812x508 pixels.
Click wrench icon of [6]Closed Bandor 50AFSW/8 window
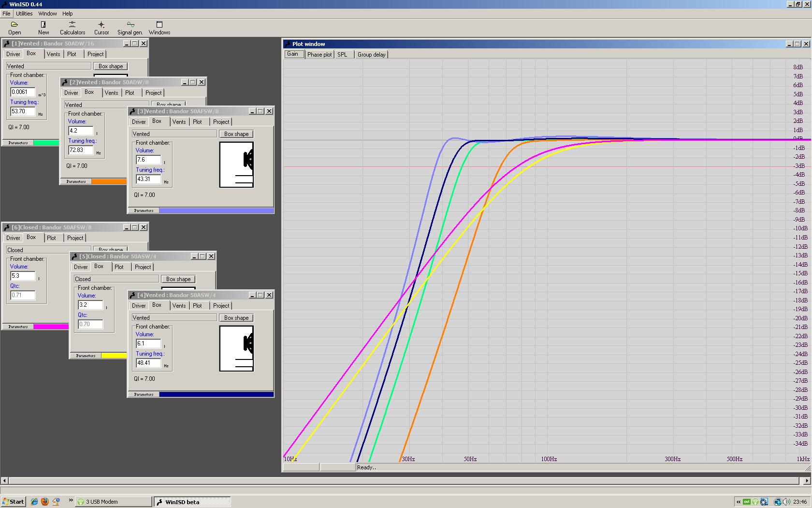tap(7, 227)
